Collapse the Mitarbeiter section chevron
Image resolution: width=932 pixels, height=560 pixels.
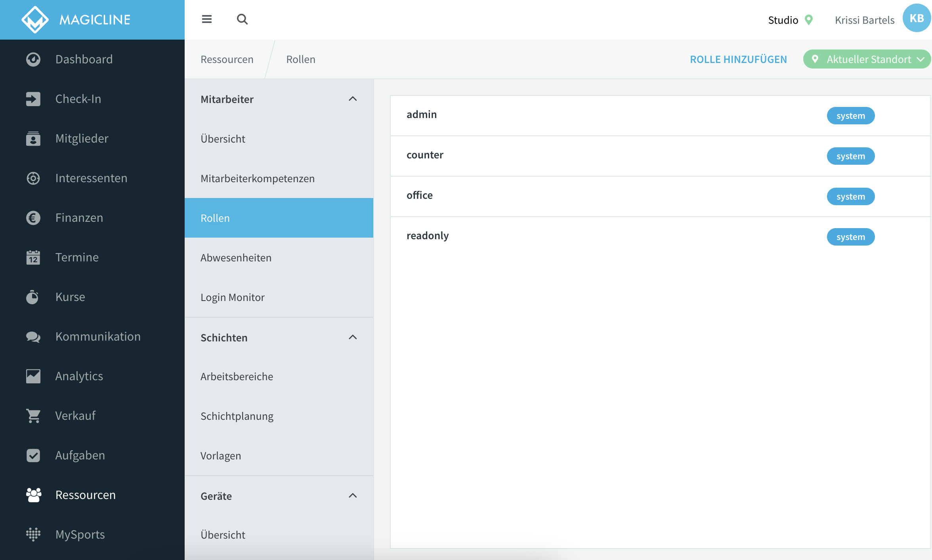(x=353, y=99)
